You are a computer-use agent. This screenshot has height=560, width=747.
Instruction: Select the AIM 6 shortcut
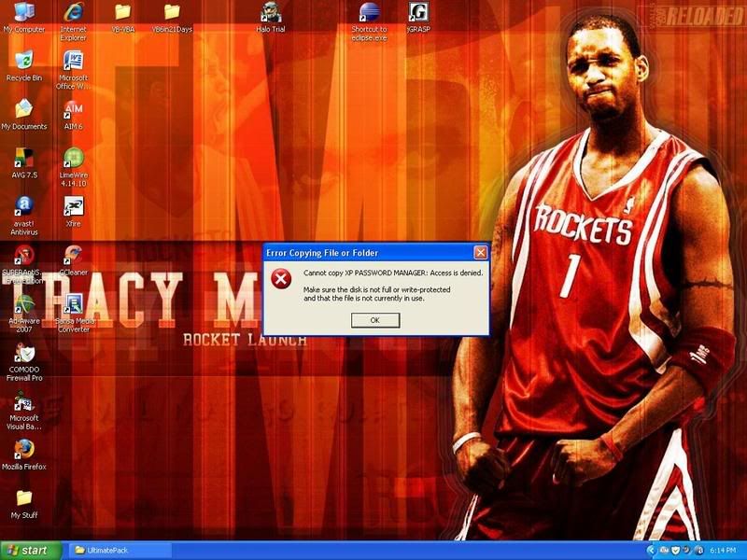tap(73, 115)
